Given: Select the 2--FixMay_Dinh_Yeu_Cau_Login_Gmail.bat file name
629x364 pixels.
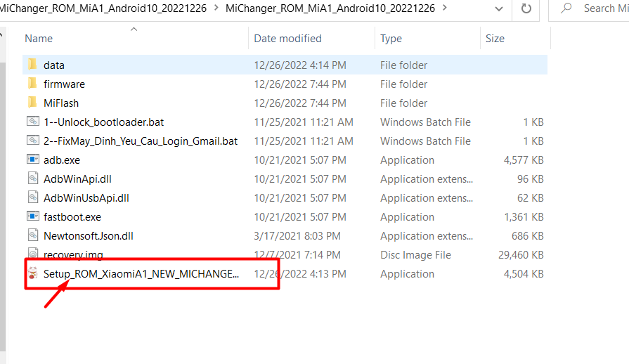Looking at the screenshot, I should tap(141, 141).
